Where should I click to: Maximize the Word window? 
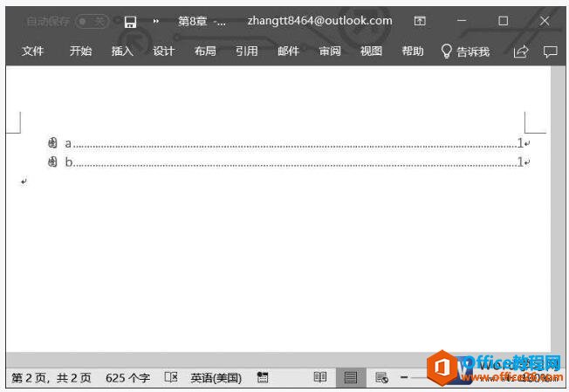click(503, 21)
